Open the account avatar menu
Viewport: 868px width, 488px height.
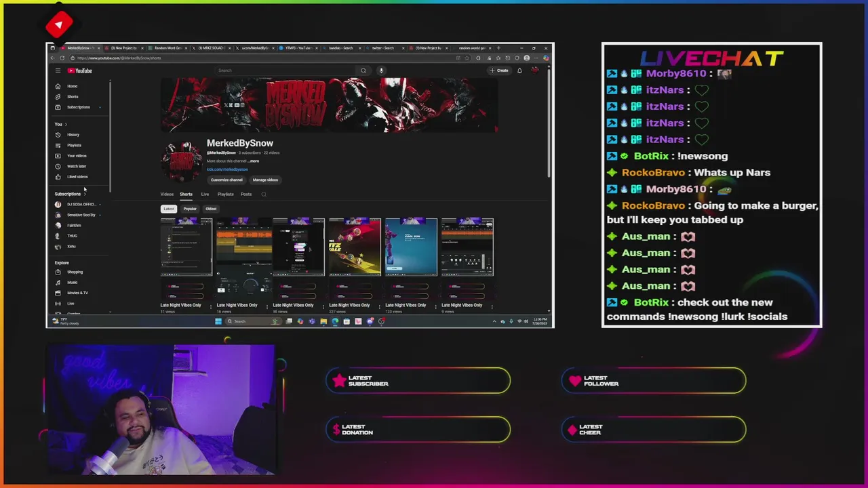pyautogui.click(x=535, y=70)
